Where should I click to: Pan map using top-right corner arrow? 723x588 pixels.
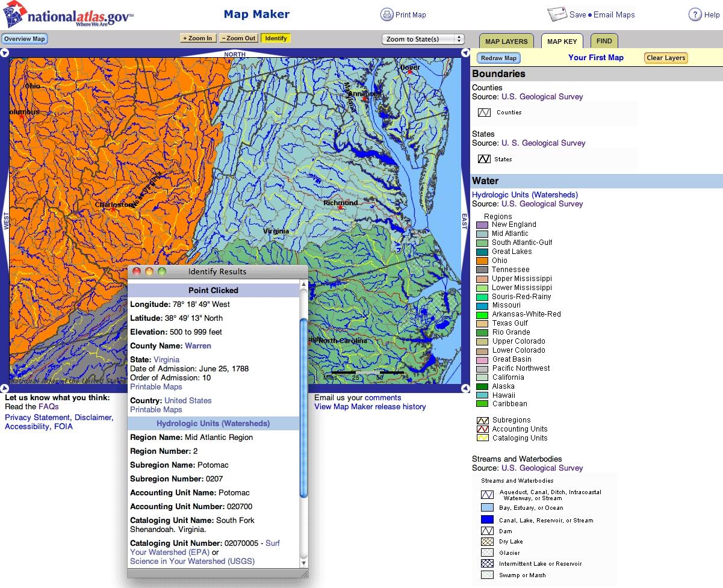(x=465, y=53)
